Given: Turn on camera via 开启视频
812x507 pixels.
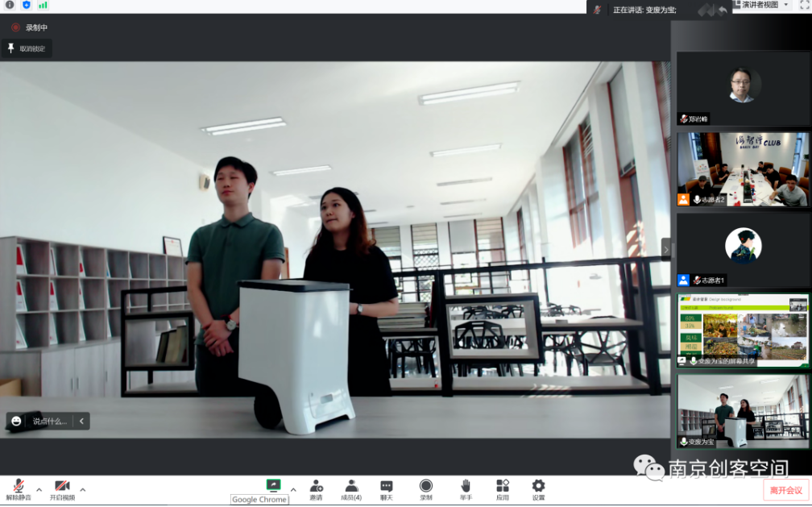Looking at the screenshot, I should point(62,486).
